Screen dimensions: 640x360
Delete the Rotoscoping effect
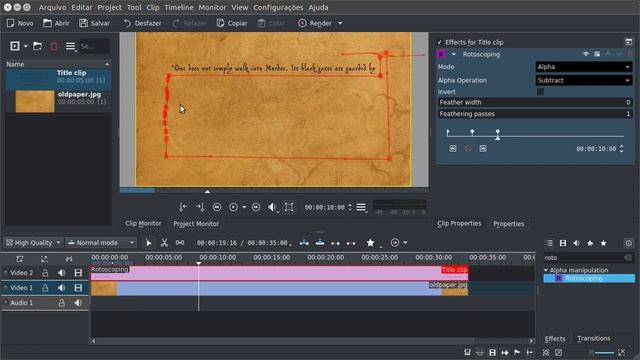point(630,54)
